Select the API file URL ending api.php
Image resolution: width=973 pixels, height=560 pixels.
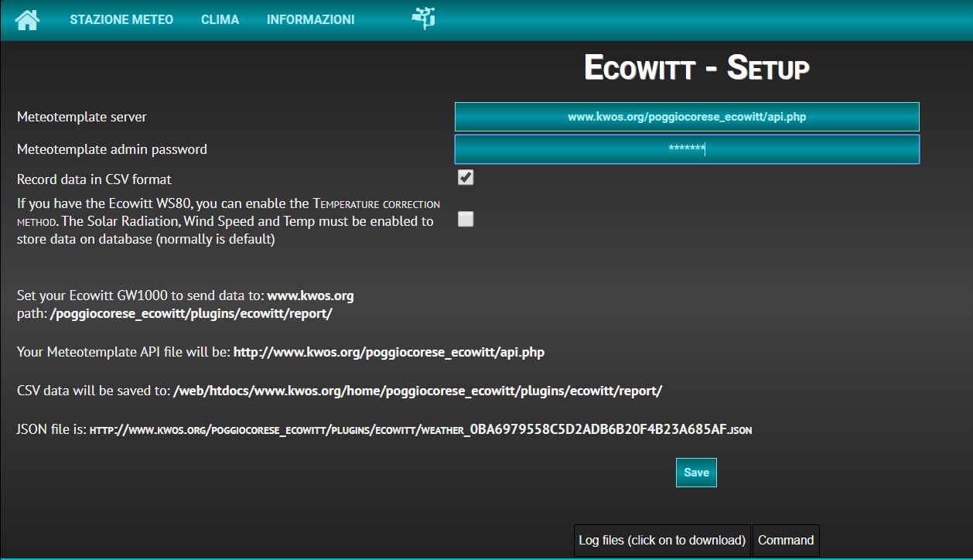(x=389, y=353)
